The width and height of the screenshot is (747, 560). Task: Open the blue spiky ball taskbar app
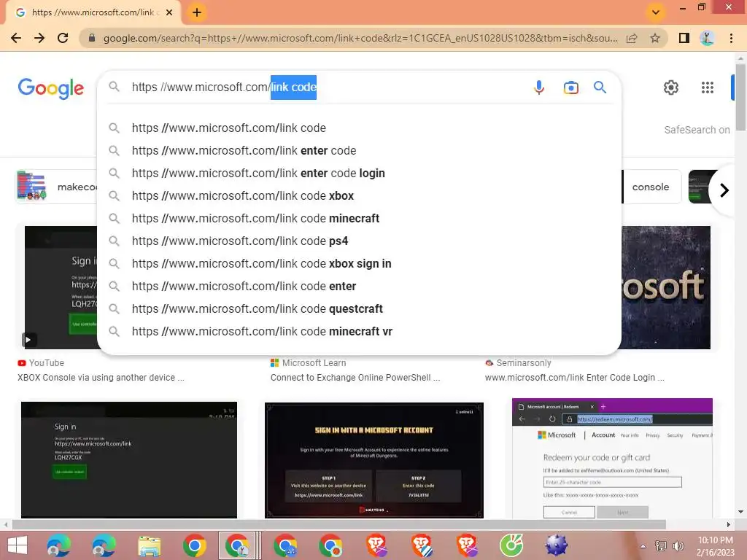point(557,545)
